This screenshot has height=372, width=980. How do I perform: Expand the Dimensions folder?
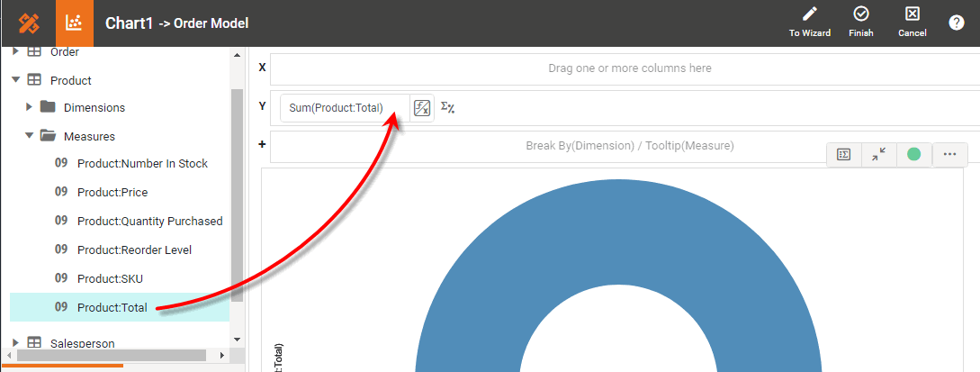29,107
